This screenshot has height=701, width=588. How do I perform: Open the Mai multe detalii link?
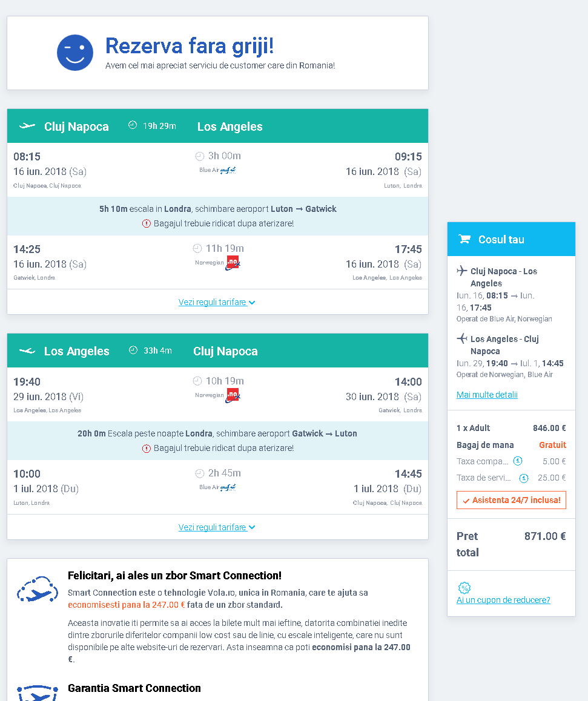click(487, 395)
